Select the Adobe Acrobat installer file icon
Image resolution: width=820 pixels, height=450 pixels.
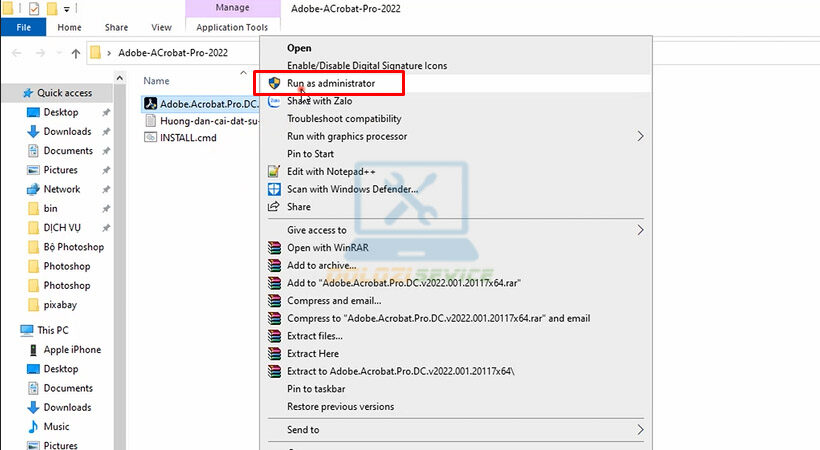(x=151, y=103)
